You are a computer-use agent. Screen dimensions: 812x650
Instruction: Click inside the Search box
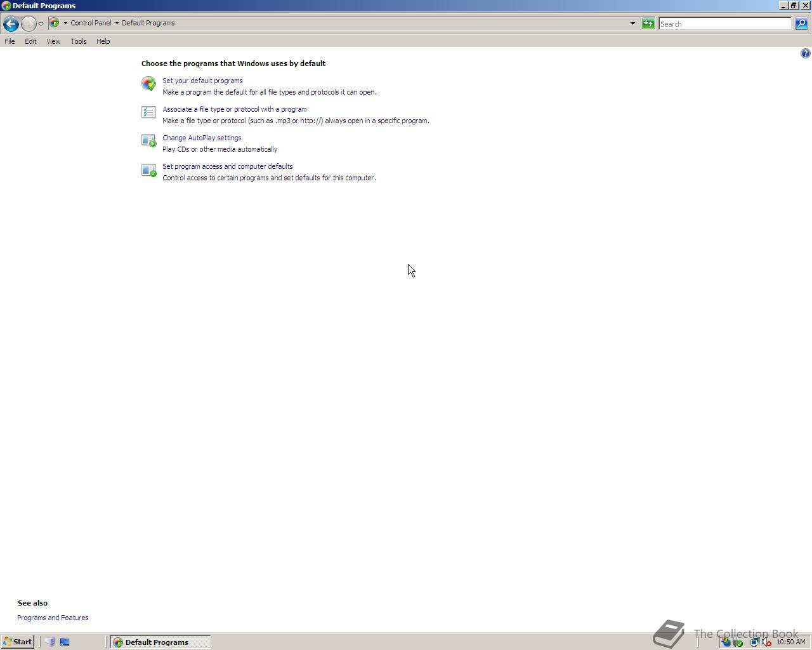(724, 23)
